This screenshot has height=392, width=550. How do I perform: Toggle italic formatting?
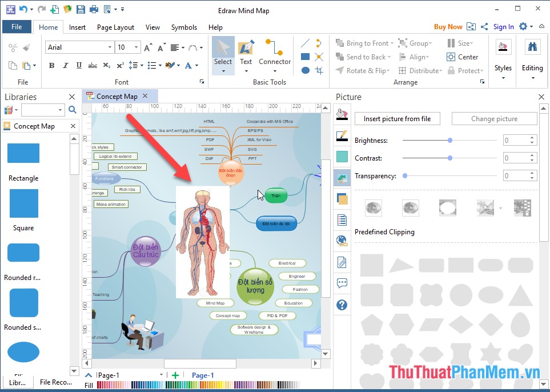point(65,66)
